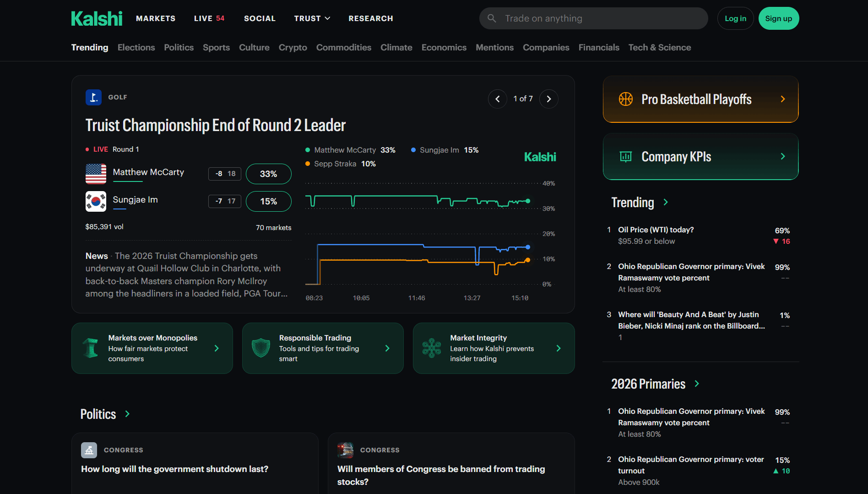The width and height of the screenshot is (868, 494).
Task: Open the Research nav item
Action: point(371,18)
